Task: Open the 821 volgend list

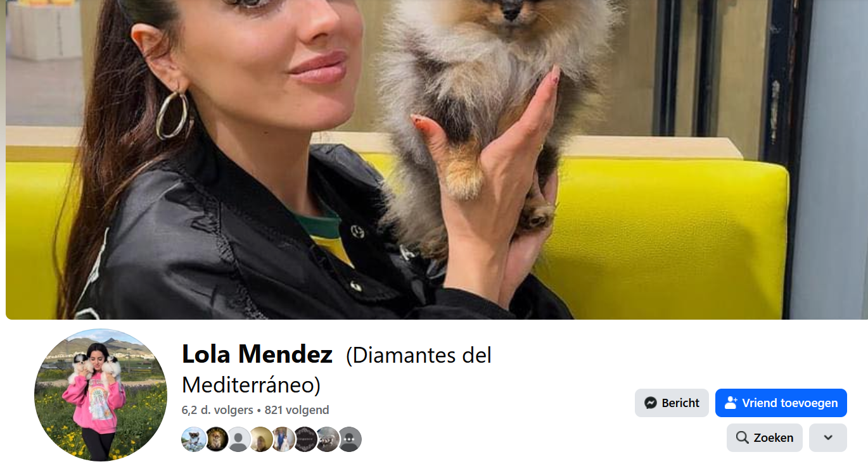Action: coord(297,410)
